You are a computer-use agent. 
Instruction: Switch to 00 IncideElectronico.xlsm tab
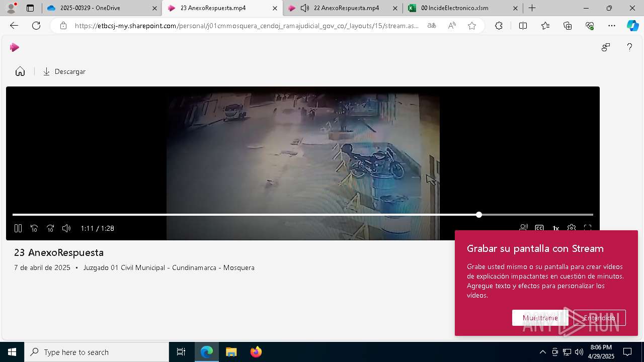462,8
